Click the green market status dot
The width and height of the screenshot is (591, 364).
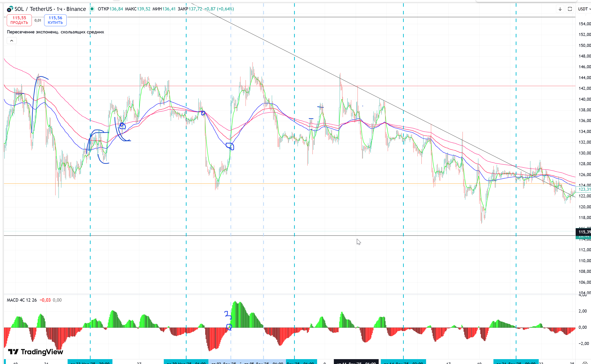92,9
